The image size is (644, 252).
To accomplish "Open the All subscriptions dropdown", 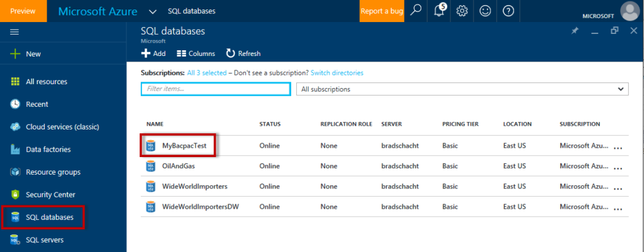I will pos(462,89).
